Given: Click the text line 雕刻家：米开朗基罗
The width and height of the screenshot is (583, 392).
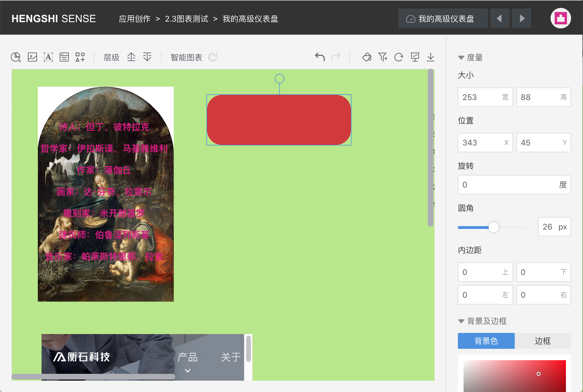Looking at the screenshot, I should (104, 213).
